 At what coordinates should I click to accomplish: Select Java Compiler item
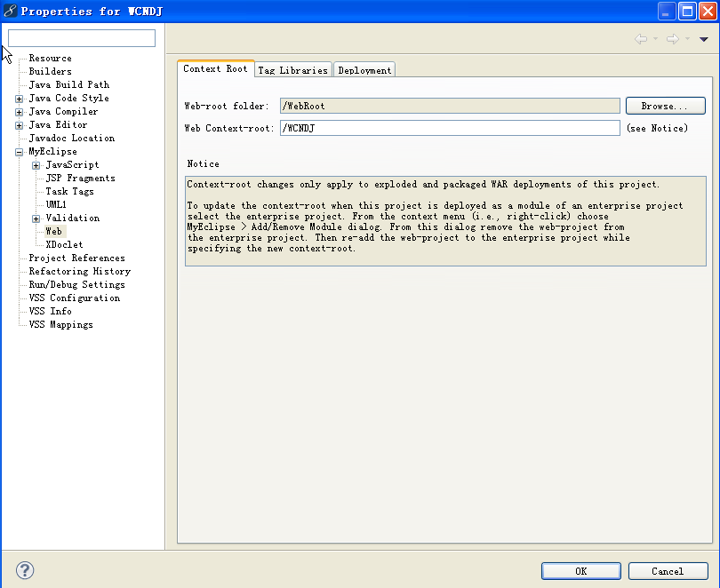coord(63,111)
